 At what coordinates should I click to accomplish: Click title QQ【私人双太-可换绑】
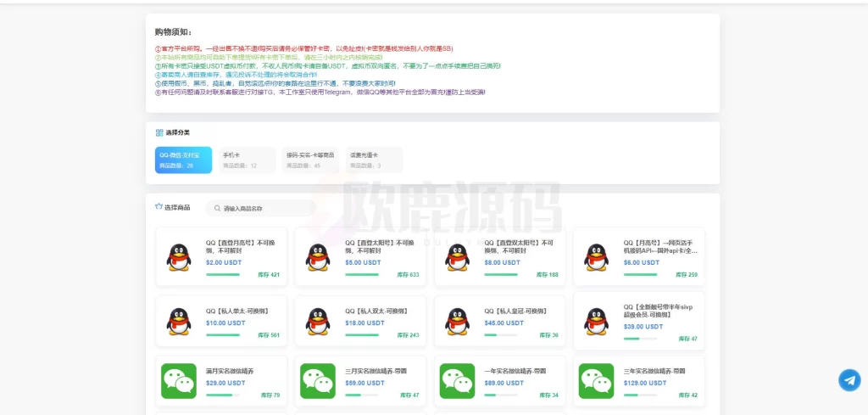(x=376, y=311)
